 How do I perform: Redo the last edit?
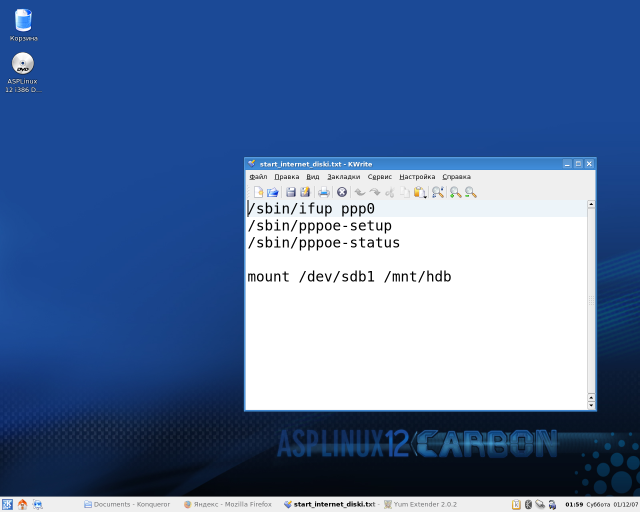tap(375, 192)
